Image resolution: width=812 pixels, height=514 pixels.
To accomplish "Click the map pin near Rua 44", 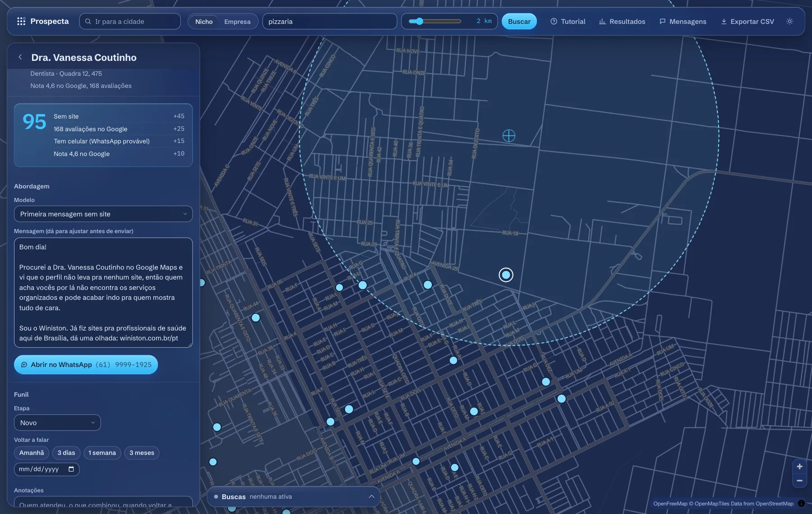I will 256,317.
